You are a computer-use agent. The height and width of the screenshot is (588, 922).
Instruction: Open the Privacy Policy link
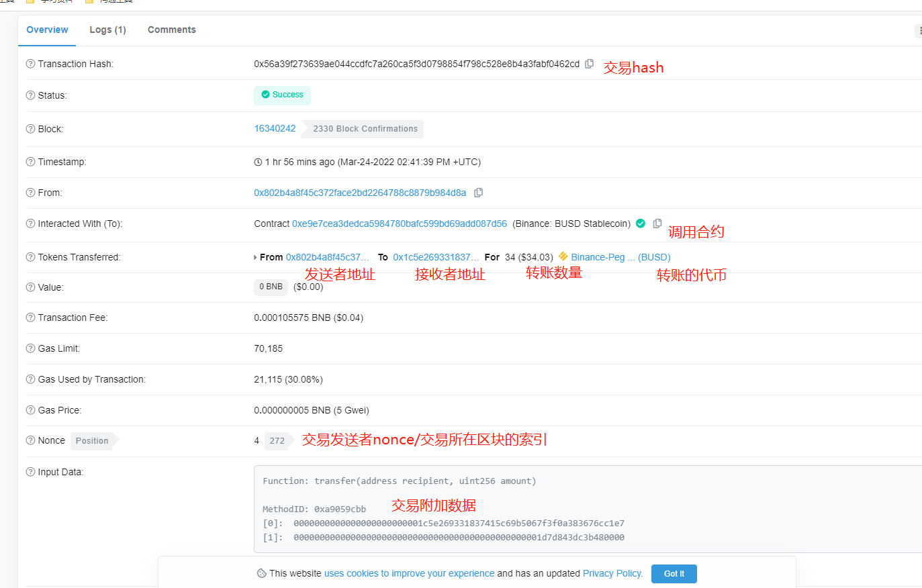pos(612,573)
